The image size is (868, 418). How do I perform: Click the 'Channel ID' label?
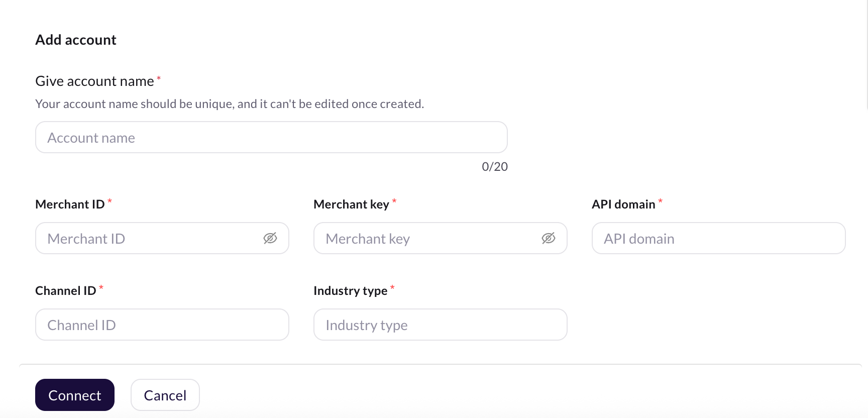click(x=66, y=290)
